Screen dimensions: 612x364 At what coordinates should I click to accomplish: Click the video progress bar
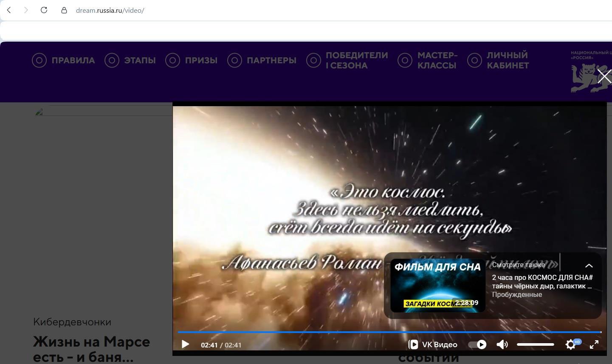pyautogui.click(x=389, y=332)
